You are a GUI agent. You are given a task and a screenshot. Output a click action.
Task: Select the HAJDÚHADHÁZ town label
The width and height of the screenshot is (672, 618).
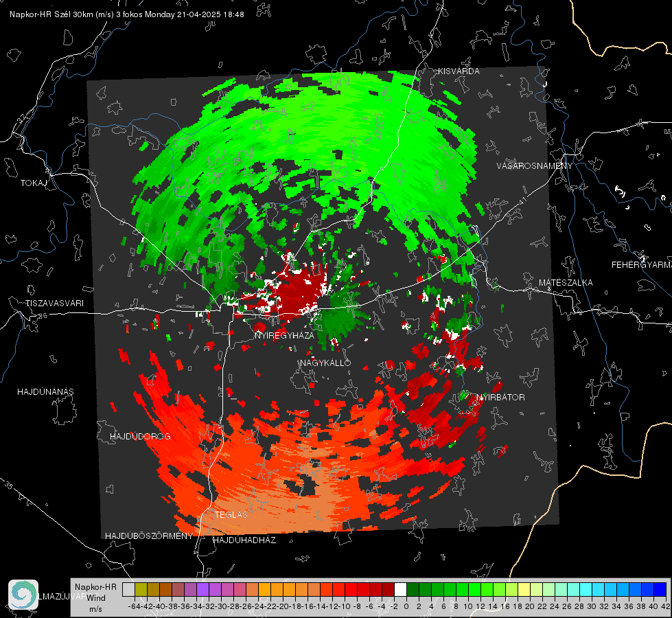[x=244, y=540]
